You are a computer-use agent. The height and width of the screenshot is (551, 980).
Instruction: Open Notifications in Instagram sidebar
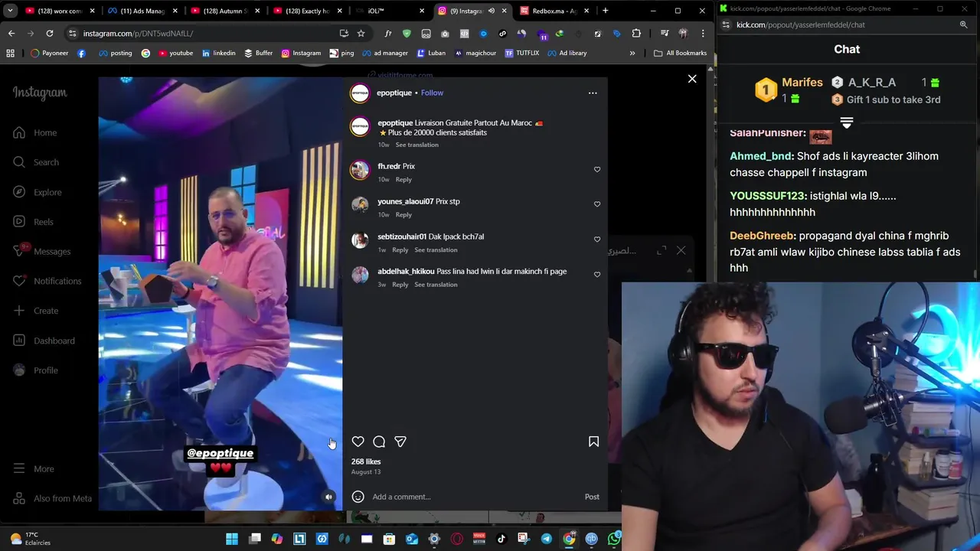[47, 281]
